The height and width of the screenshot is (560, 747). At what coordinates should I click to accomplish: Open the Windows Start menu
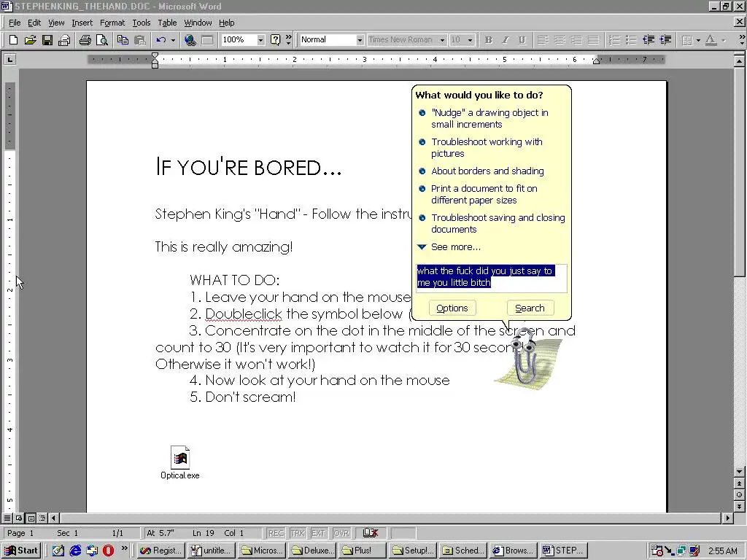point(21,551)
